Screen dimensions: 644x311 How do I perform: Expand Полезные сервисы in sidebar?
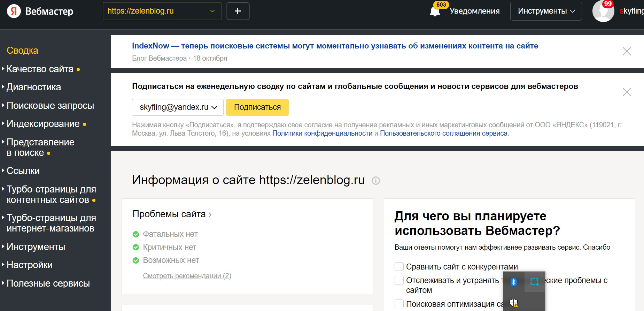48,283
